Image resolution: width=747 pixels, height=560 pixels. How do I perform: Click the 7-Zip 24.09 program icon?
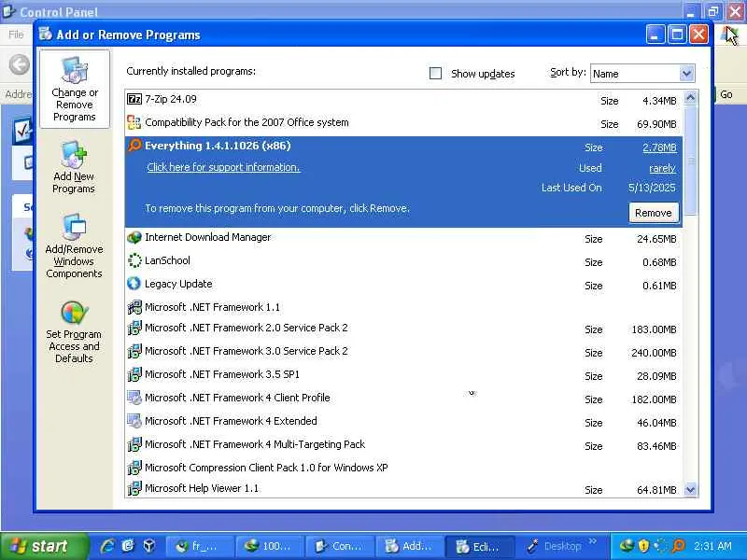pyautogui.click(x=134, y=99)
